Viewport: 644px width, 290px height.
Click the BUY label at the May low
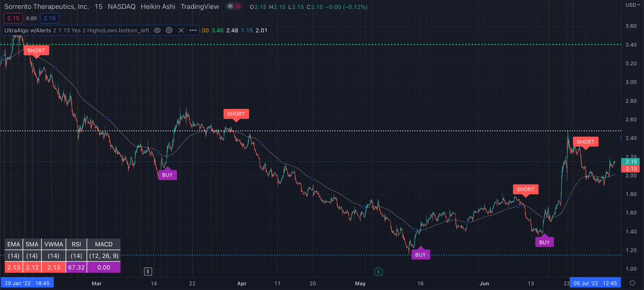point(420,254)
